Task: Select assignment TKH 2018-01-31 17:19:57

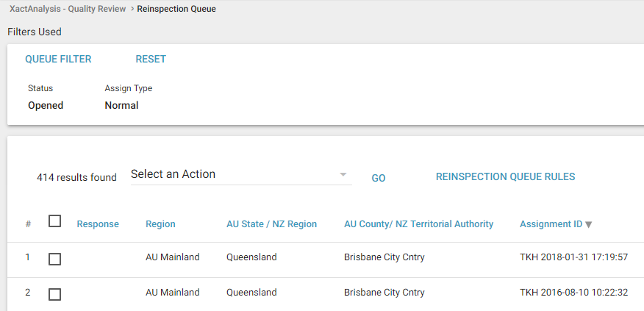Action: 573,257
